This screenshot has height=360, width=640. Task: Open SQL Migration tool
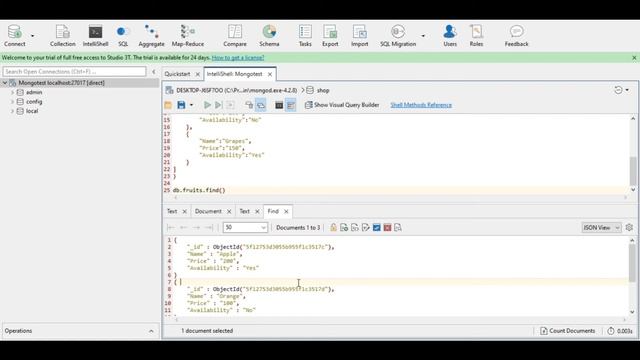[398, 36]
